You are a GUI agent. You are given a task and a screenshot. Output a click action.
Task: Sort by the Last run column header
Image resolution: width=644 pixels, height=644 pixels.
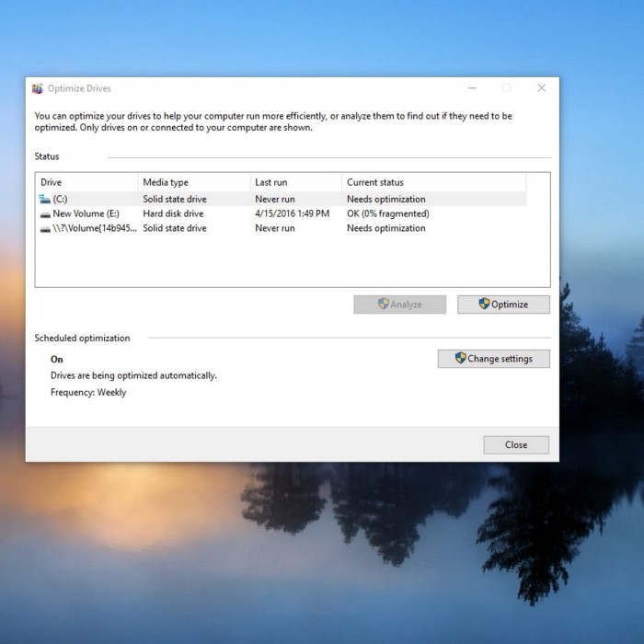(x=296, y=182)
